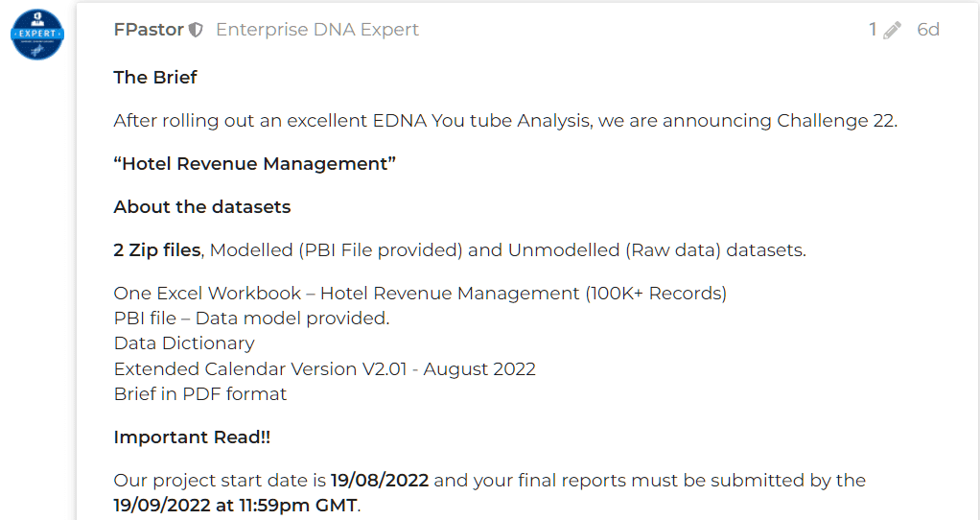The width and height of the screenshot is (980, 520).
Task: Click the heading The Brief
Action: click(155, 77)
